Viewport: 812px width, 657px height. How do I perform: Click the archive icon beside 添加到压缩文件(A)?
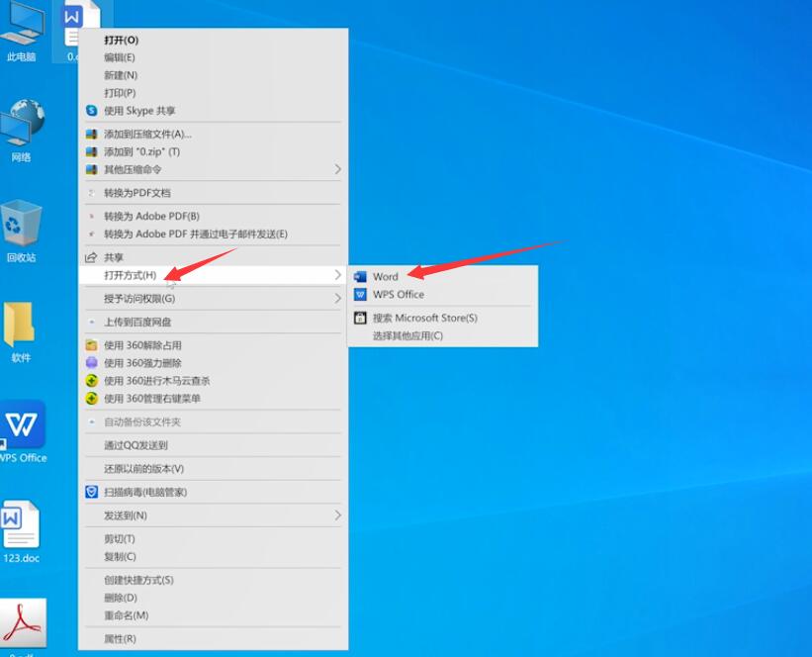tap(92, 135)
